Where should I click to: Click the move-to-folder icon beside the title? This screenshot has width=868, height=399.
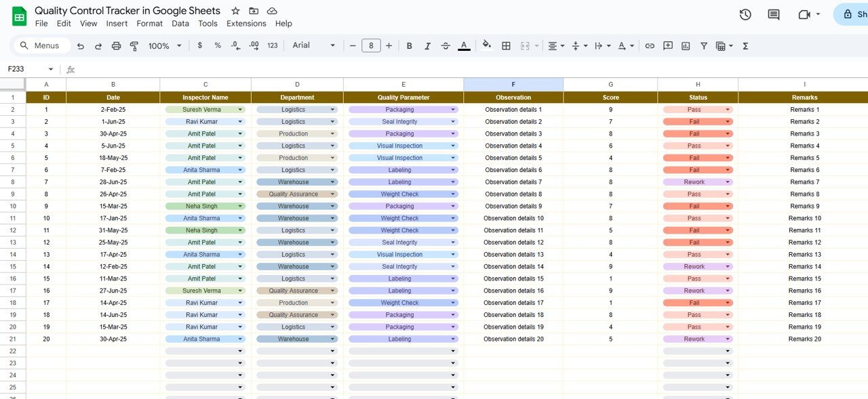point(254,11)
